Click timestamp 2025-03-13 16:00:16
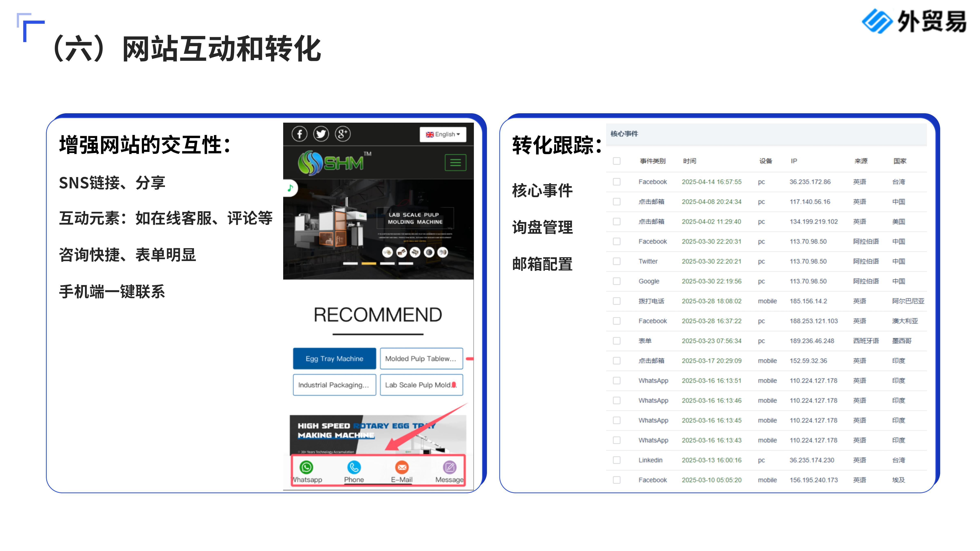This screenshot has width=980, height=551. pyautogui.click(x=711, y=460)
